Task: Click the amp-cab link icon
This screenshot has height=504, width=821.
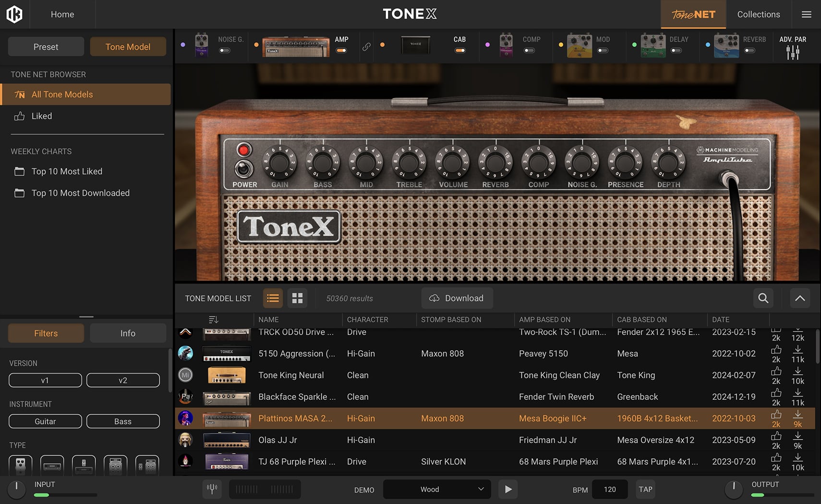Action: tap(366, 47)
